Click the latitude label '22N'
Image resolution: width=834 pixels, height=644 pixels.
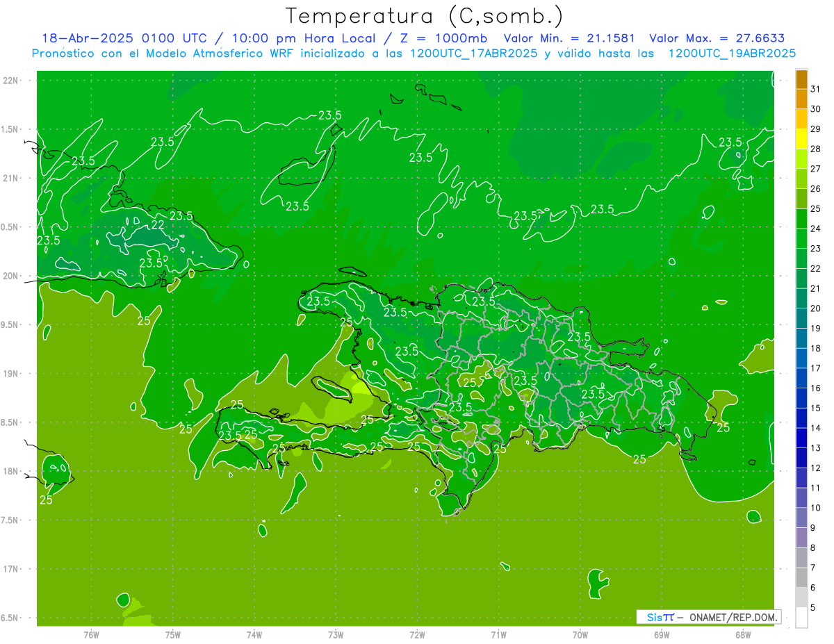tap(10, 81)
